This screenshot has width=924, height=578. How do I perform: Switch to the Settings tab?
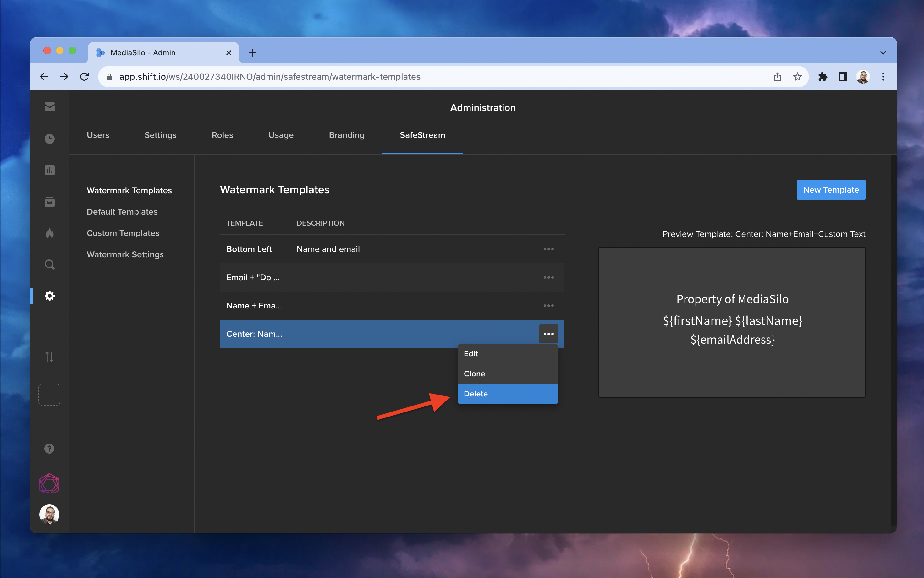coord(160,135)
